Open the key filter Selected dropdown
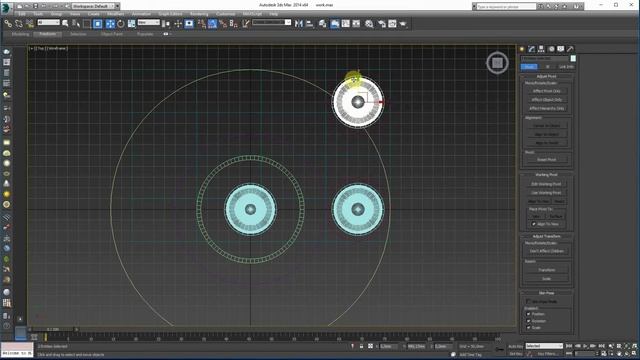The image size is (640, 360). tap(544, 346)
